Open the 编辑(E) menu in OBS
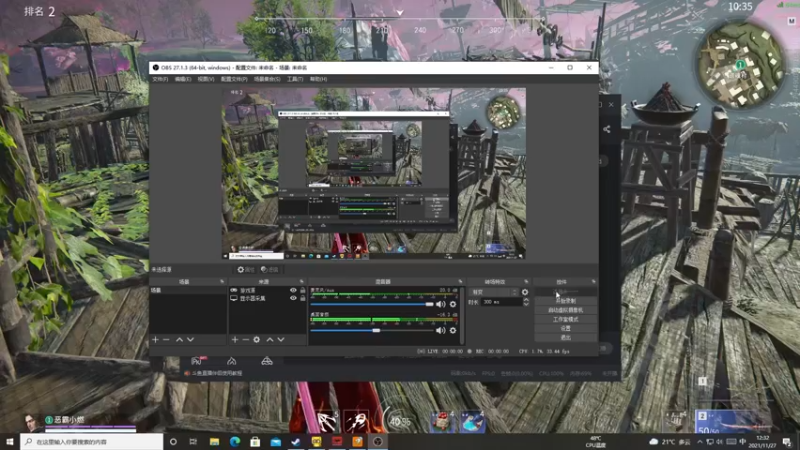The width and height of the screenshot is (800, 450). (x=183, y=79)
